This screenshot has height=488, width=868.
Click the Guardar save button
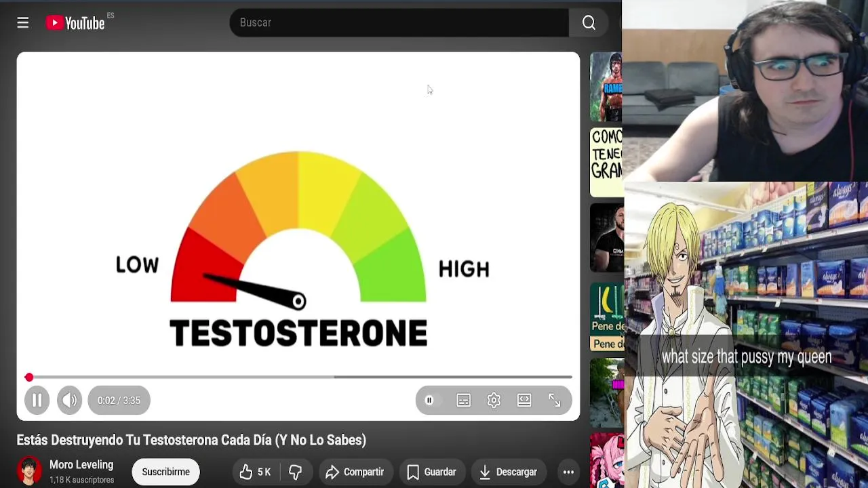pyautogui.click(x=431, y=472)
